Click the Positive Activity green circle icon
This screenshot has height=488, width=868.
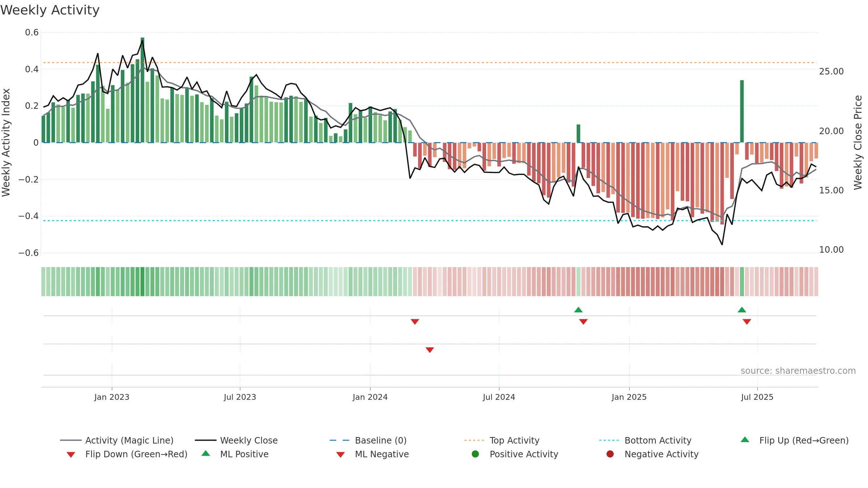[x=475, y=454]
